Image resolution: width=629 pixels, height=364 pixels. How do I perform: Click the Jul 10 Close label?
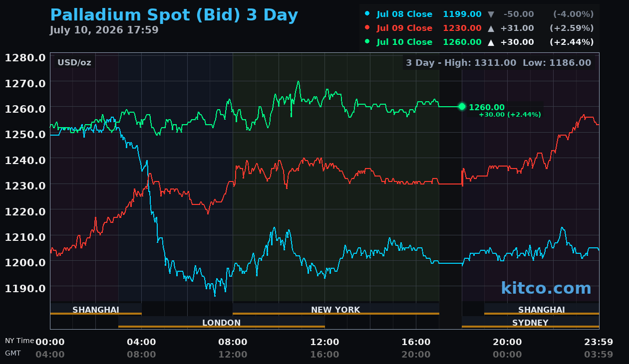(404, 42)
